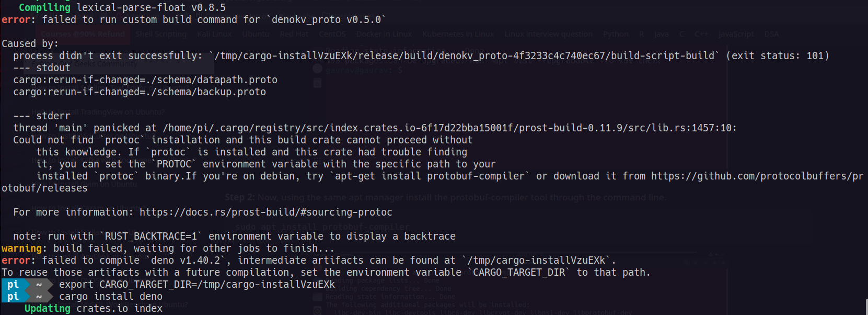
Task: Open 'Kubernetes in Linux' in background browser
Action: pyautogui.click(x=458, y=34)
